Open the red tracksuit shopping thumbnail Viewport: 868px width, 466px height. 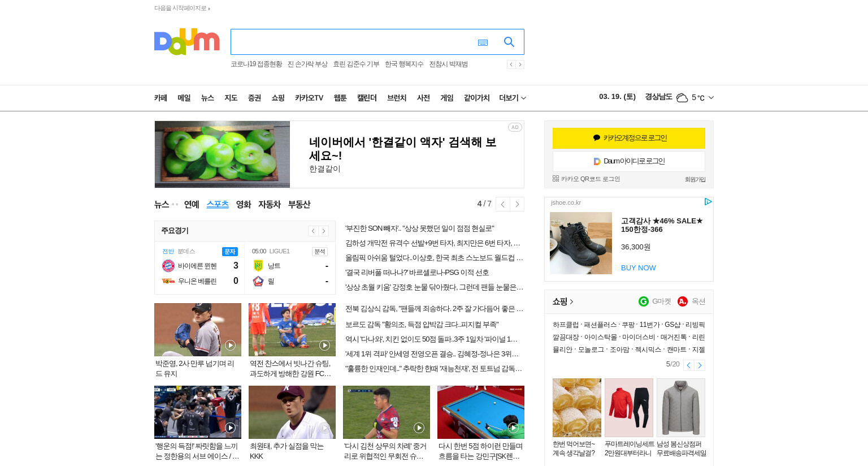click(x=629, y=408)
